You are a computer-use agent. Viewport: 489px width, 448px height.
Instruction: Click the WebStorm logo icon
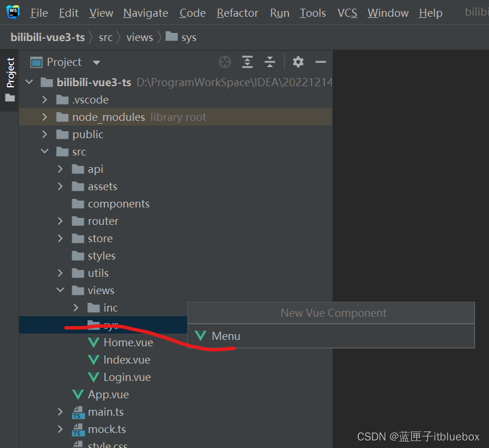tap(13, 12)
